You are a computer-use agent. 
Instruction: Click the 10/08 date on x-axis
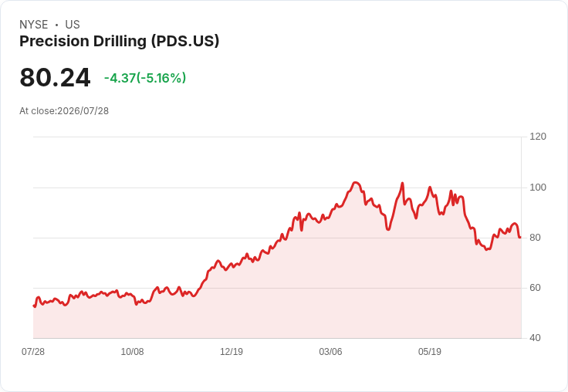coord(132,351)
